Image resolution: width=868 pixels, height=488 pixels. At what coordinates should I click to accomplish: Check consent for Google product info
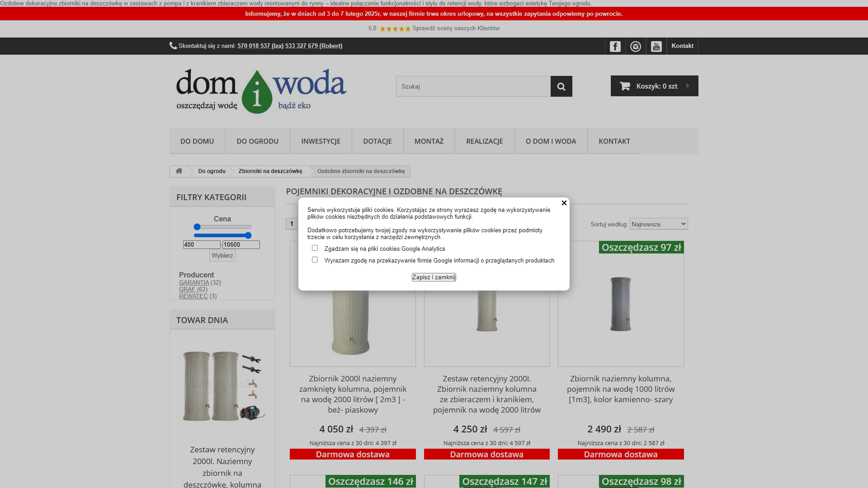click(315, 260)
